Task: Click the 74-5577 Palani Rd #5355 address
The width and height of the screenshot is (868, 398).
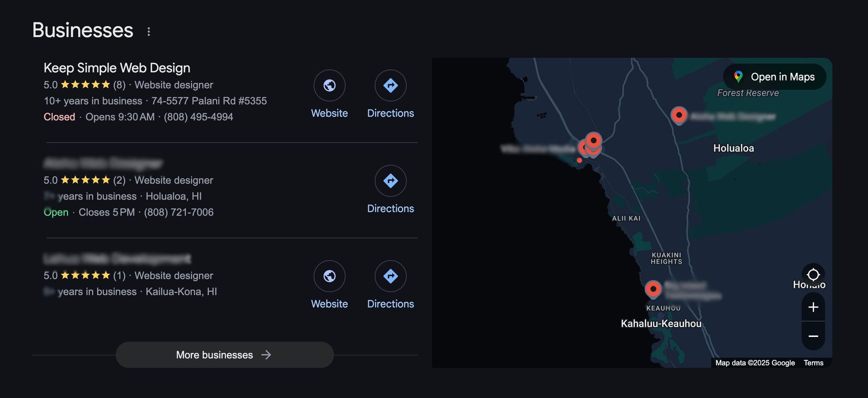Action: (x=209, y=101)
